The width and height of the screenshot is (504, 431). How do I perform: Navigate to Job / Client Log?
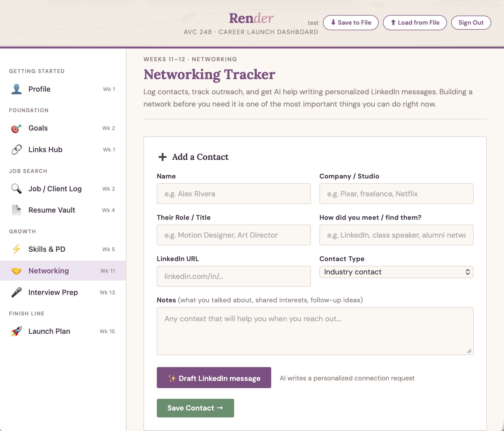pyautogui.click(x=63, y=189)
